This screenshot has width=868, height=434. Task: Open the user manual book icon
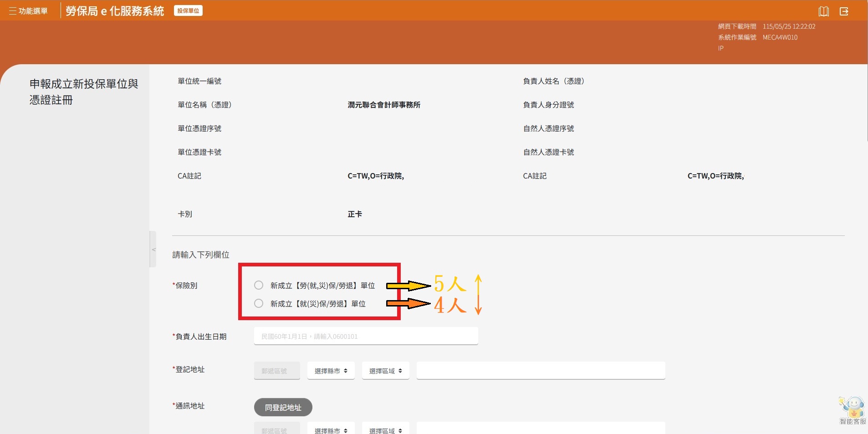tap(823, 11)
